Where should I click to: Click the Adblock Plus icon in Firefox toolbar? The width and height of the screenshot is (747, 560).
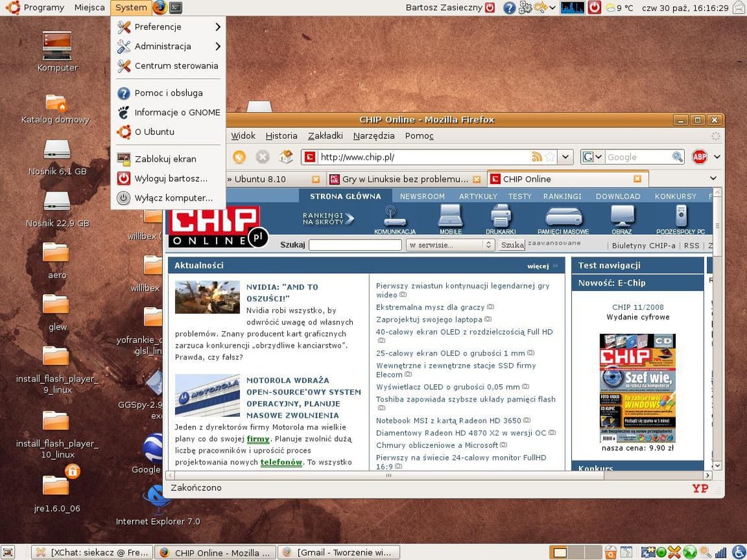click(x=699, y=156)
